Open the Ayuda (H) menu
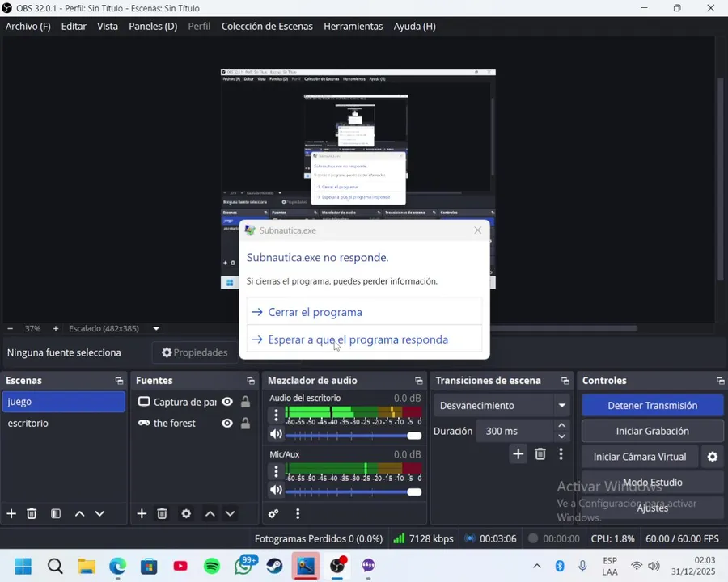 tap(415, 27)
